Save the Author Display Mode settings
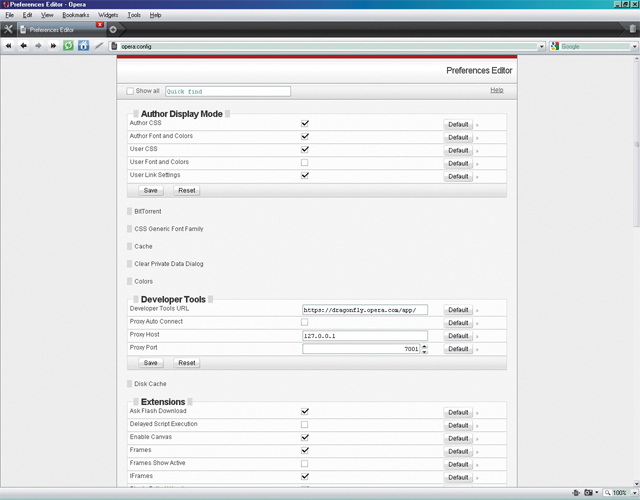The height and width of the screenshot is (500, 640). tap(151, 191)
